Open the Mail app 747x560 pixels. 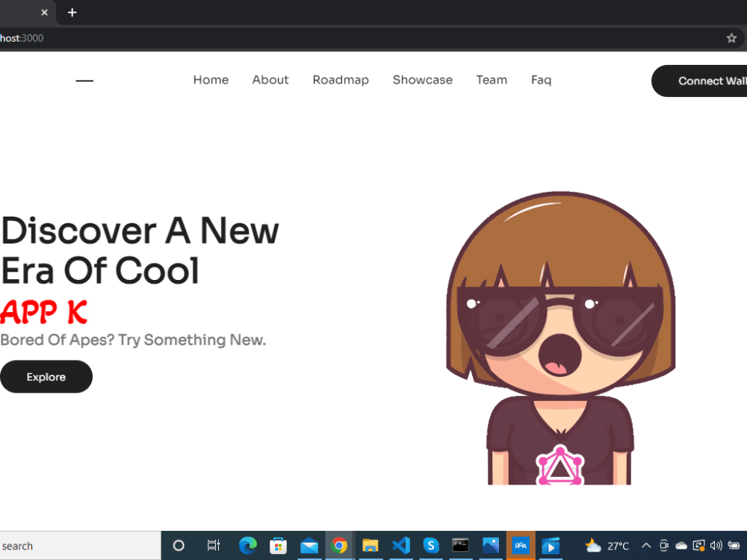pyautogui.click(x=309, y=545)
